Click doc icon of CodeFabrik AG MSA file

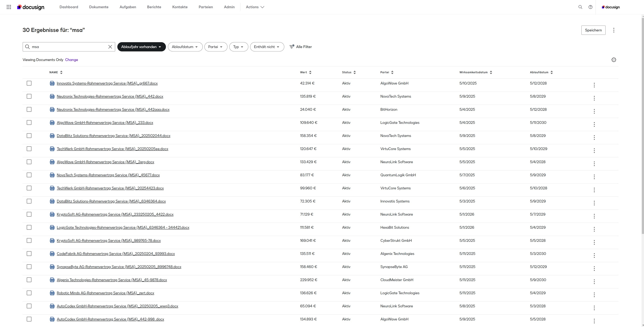pos(52,254)
